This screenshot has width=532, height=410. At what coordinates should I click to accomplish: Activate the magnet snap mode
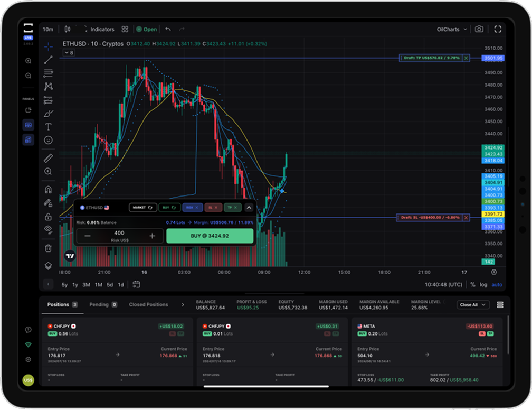pyautogui.click(x=49, y=190)
